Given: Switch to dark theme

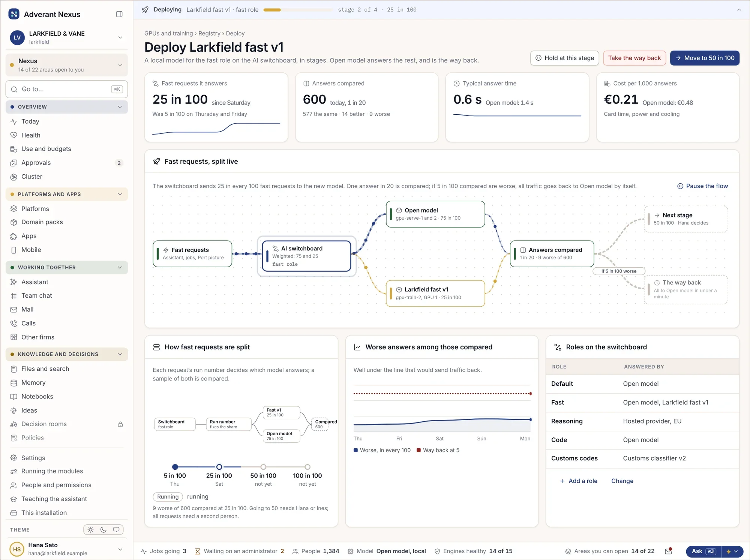Looking at the screenshot, I should (x=103, y=530).
